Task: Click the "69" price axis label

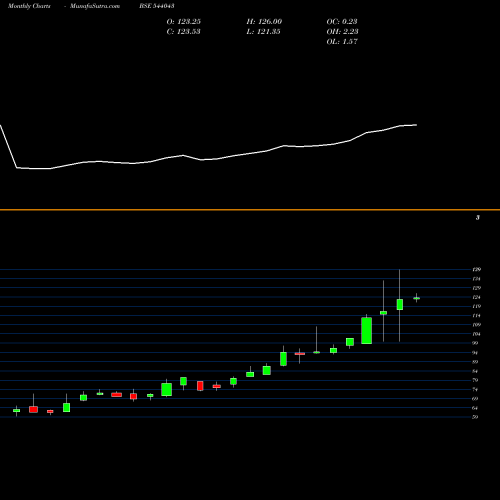Action: tap(475, 399)
